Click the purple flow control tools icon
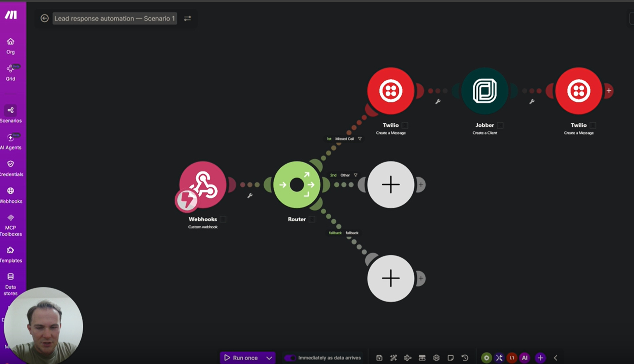Screen dimensions: 634x364 pyautogui.click(x=499, y=358)
